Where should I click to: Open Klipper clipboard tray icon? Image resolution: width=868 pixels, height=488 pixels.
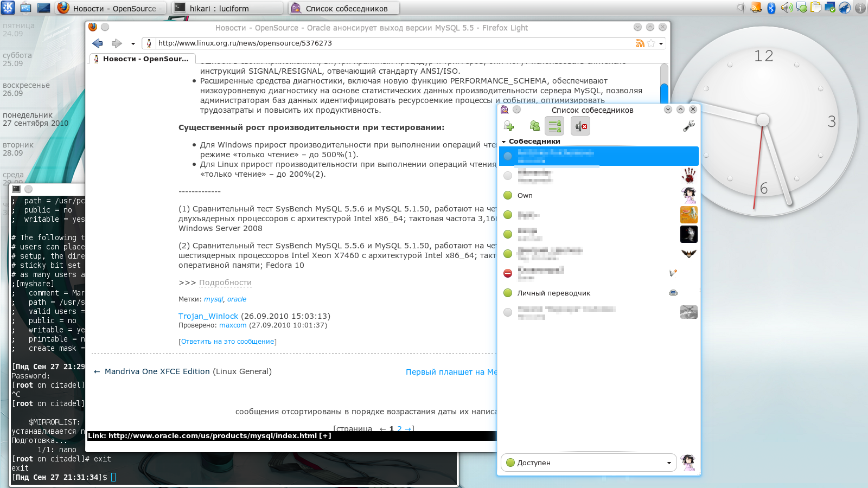[816, 8]
